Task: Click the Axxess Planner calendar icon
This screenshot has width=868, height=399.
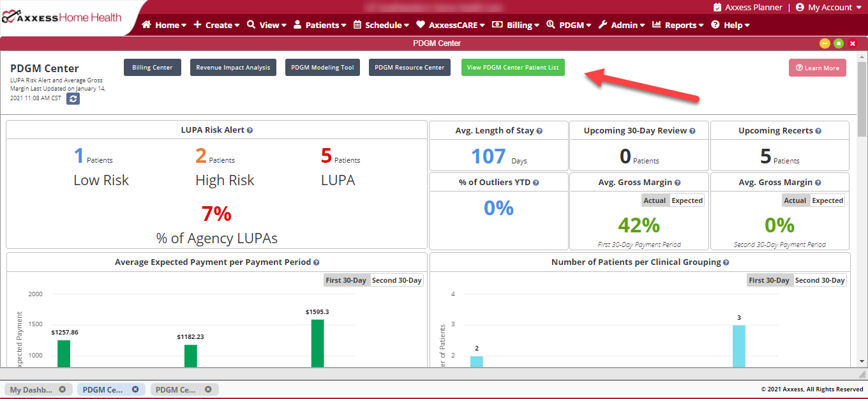Action: coord(717,8)
